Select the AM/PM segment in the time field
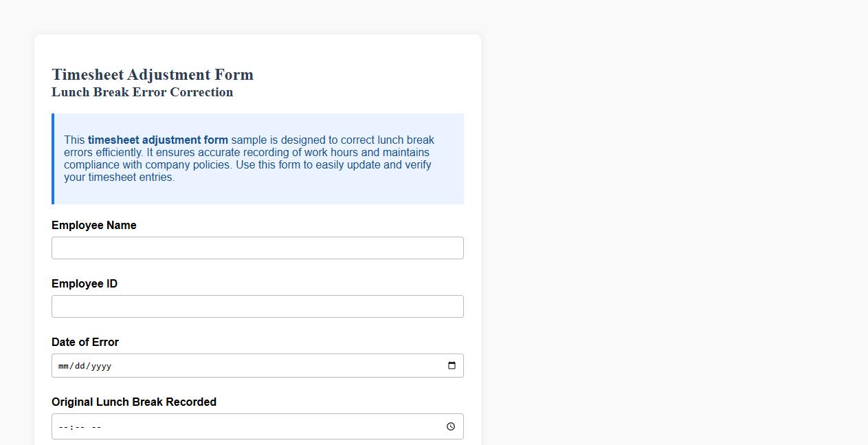Screen dimensions: 868x445 pos(95,426)
